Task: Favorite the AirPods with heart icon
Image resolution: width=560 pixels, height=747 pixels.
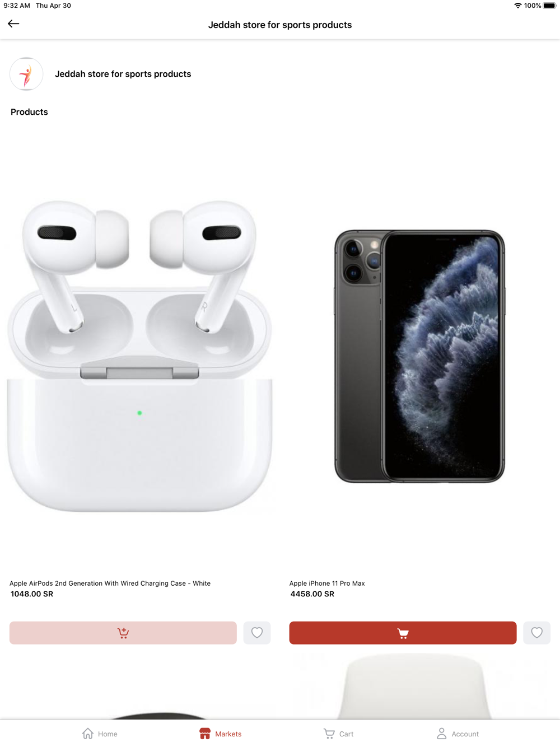Action: [x=257, y=633]
